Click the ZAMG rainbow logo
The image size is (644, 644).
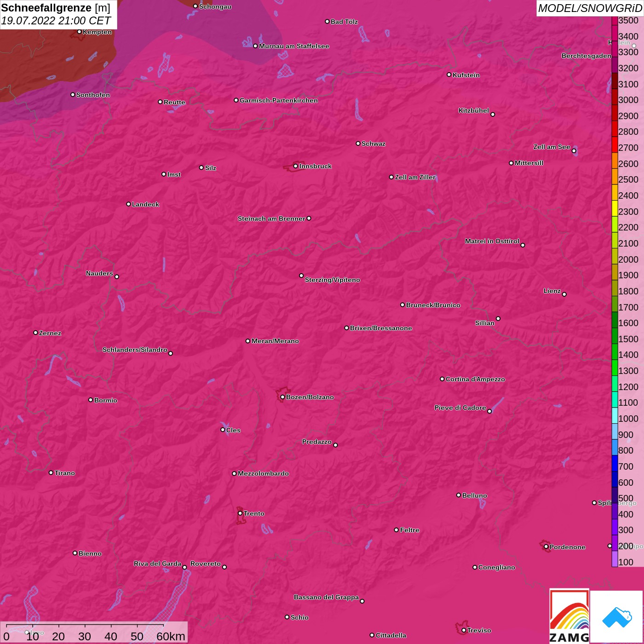pos(569,616)
